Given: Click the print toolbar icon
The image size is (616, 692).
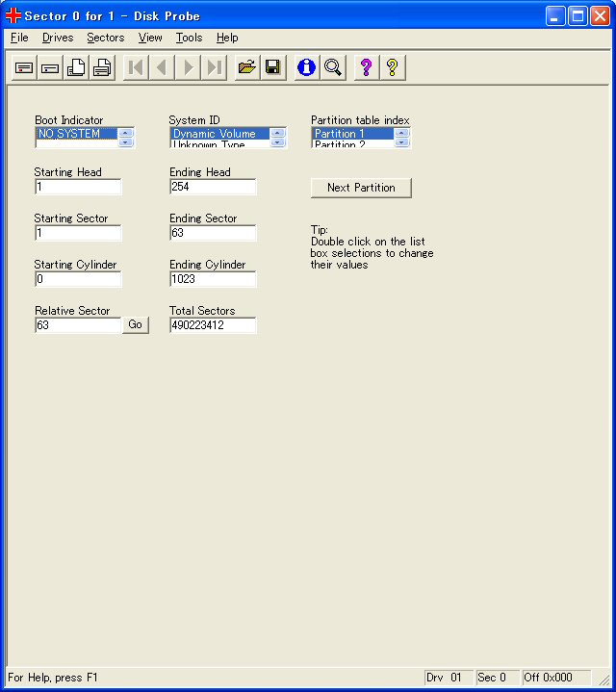Looking at the screenshot, I should coord(102,67).
